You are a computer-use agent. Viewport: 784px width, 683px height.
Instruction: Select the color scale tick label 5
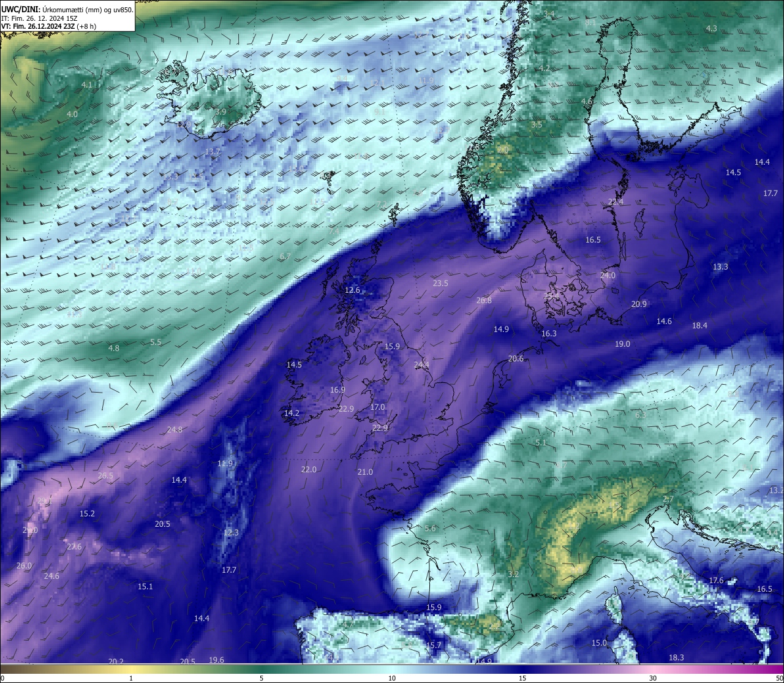click(x=262, y=678)
